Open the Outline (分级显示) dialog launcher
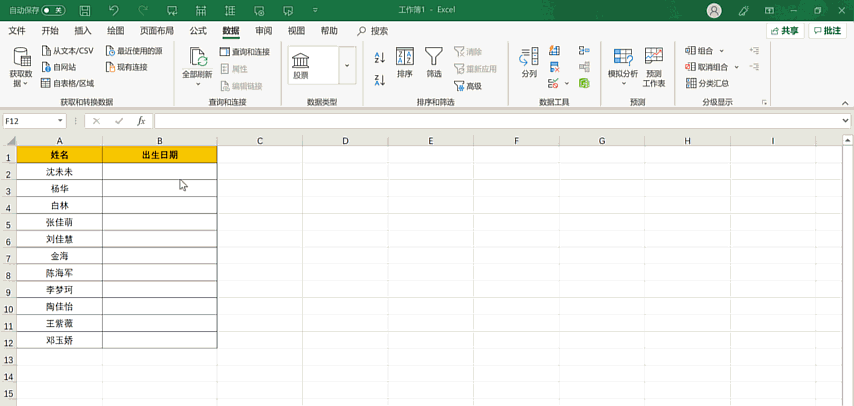Viewport: 854px width, 406px height. [765, 102]
